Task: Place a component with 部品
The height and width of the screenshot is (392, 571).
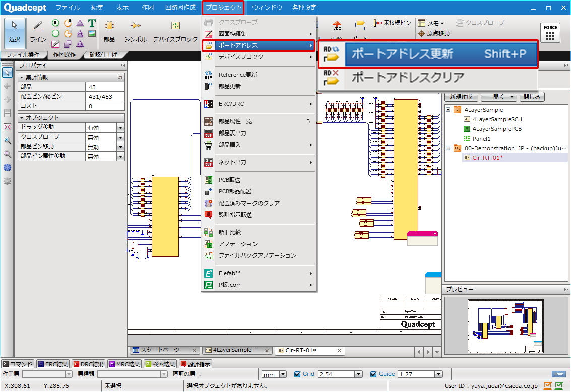Action: [109, 32]
